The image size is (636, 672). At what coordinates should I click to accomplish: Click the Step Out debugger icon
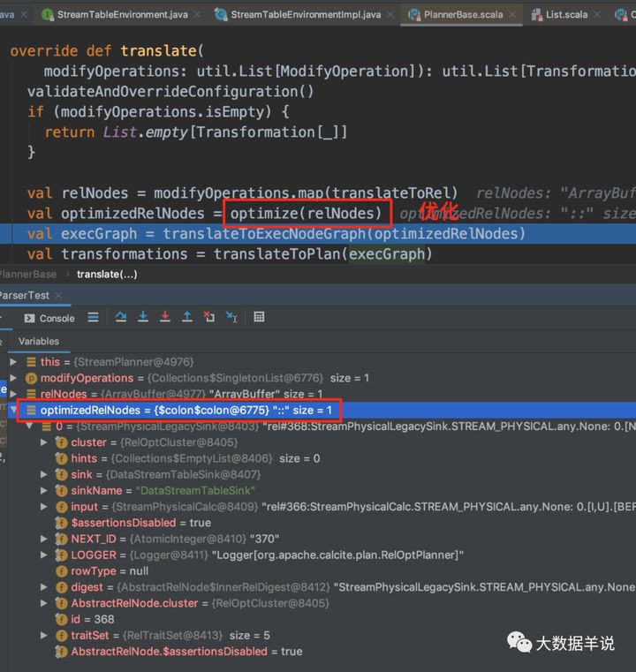point(187,317)
